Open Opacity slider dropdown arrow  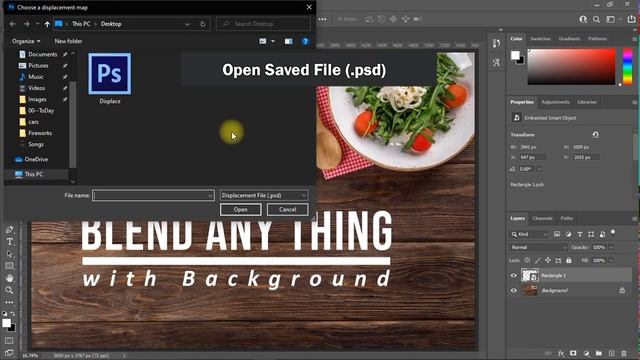pyautogui.click(x=611, y=247)
